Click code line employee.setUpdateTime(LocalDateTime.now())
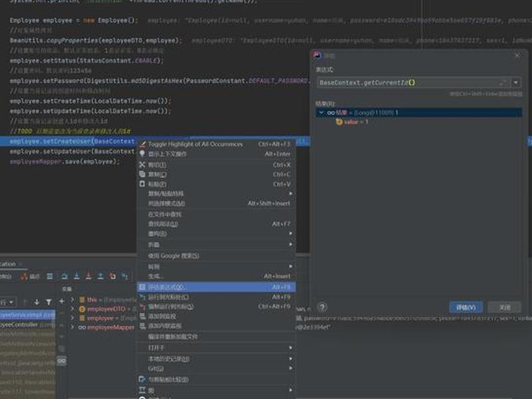The image size is (532, 399). click(x=90, y=111)
